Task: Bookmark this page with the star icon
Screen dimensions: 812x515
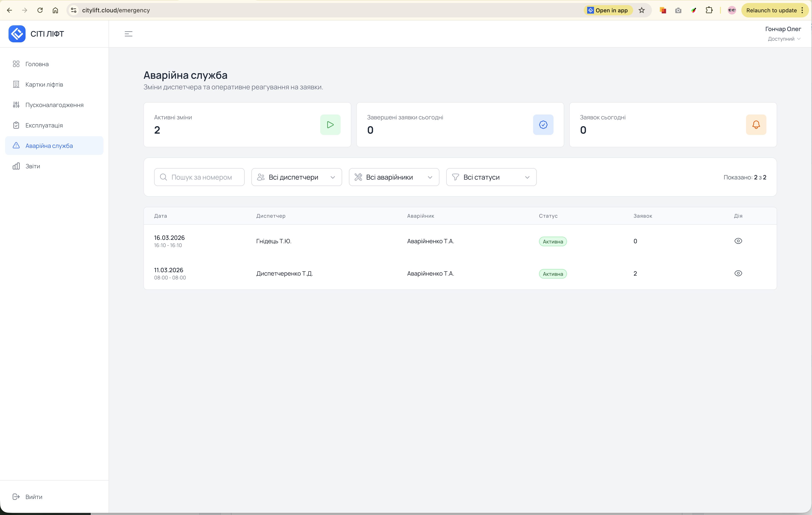Action: (641, 10)
